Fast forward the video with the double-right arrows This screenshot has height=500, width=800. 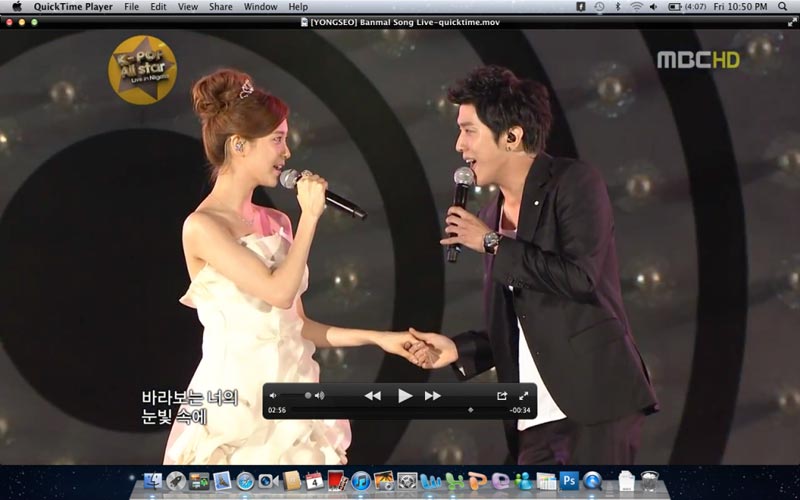[433, 395]
